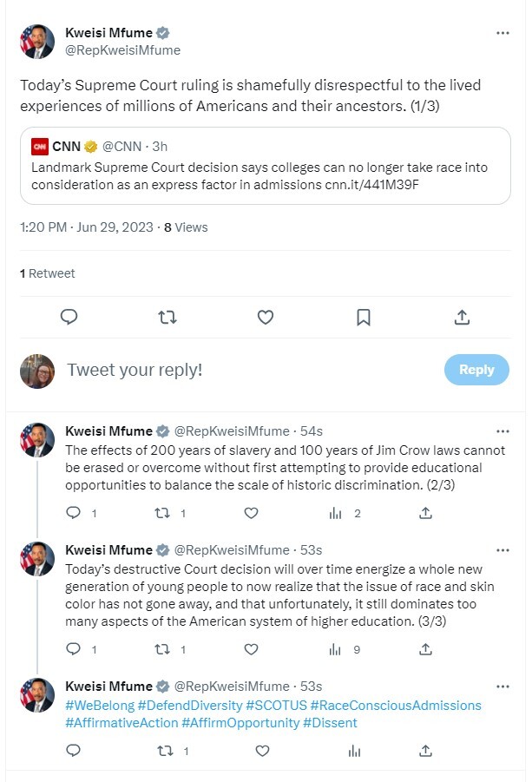This screenshot has width=532, height=782.
Task: Reply to main tweet using comment icon
Action: tap(69, 318)
